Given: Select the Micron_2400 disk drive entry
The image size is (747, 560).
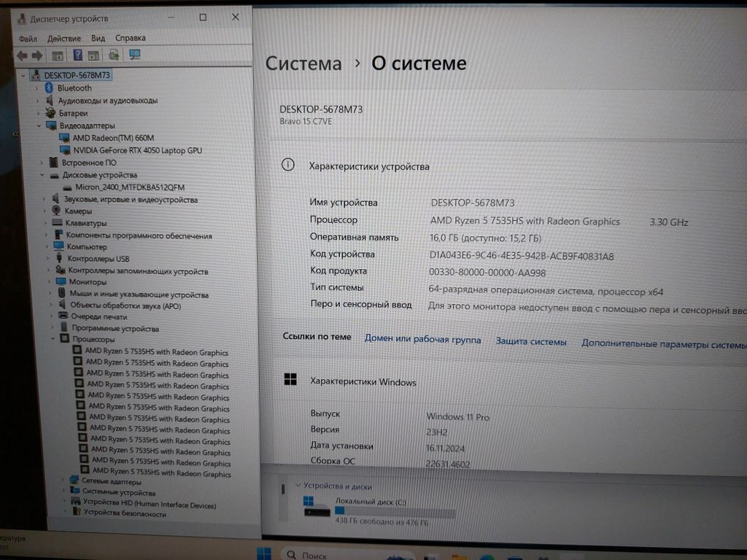Looking at the screenshot, I should [129, 187].
